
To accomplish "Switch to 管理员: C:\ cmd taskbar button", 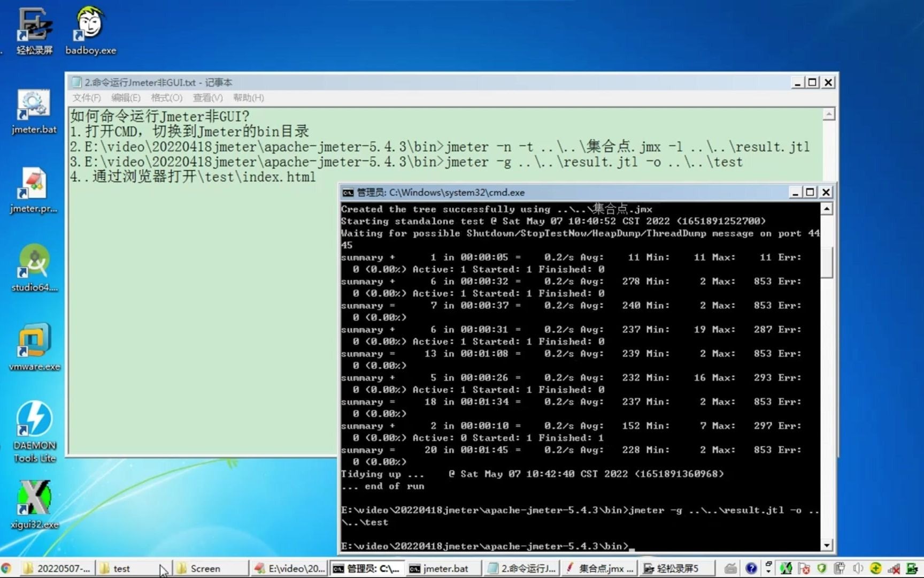I will (x=367, y=568).
